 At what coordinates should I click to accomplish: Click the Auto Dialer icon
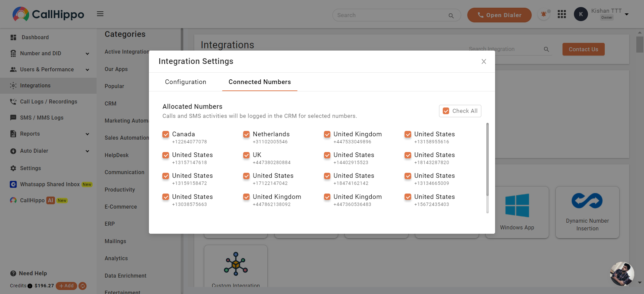(13, 151)
